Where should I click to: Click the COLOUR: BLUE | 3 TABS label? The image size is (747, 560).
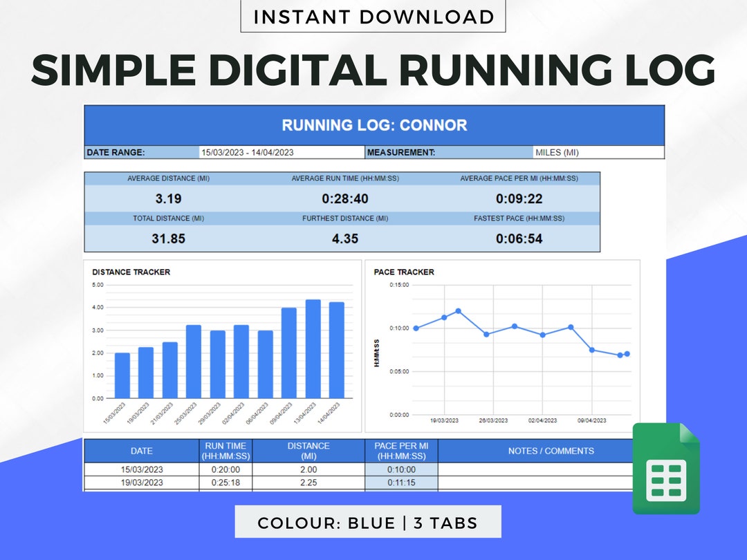click(x=368, y=523)
